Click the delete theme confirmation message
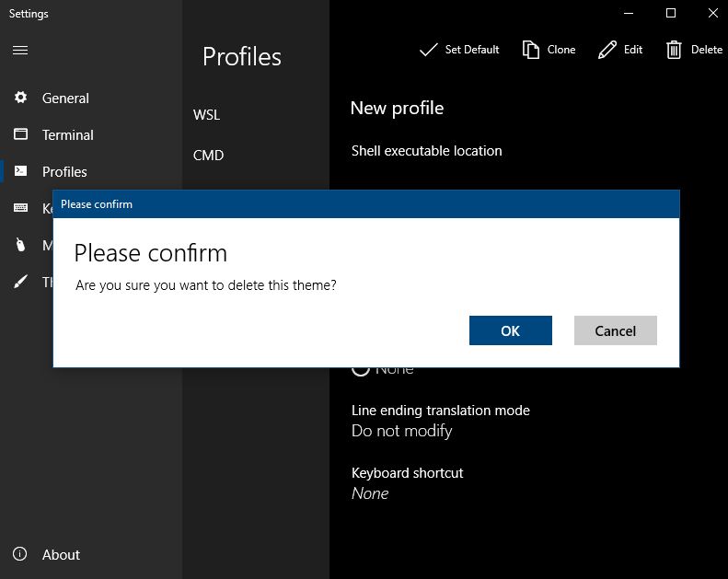The width and height of the screenshot is (728, 579). [205, 285]
